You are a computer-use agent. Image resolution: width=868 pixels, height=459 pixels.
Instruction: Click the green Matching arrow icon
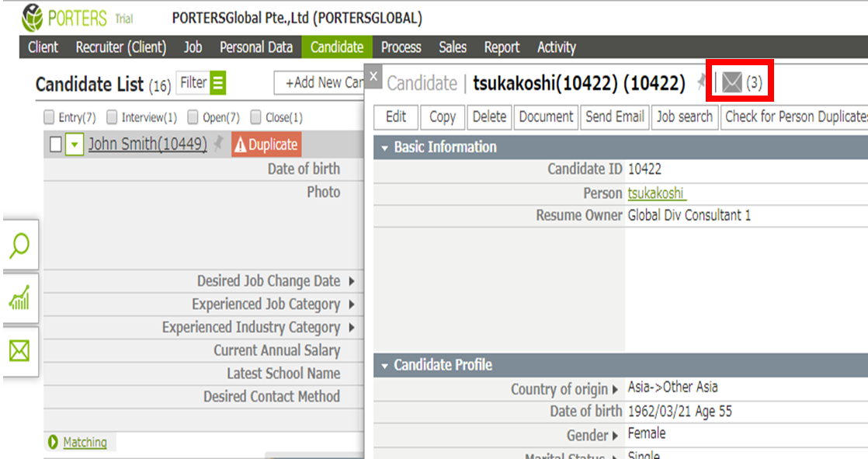pyautogui.click(x=53, y=442)
